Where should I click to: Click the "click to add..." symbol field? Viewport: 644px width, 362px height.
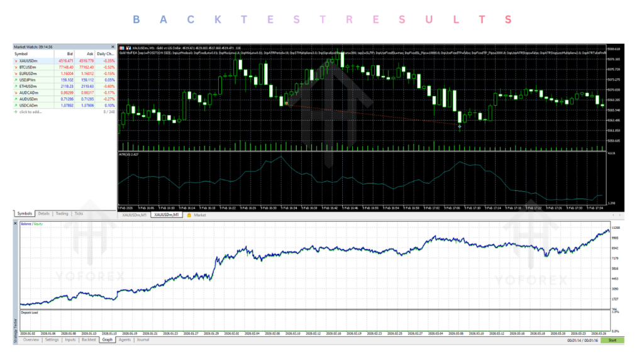click(30, 112)
